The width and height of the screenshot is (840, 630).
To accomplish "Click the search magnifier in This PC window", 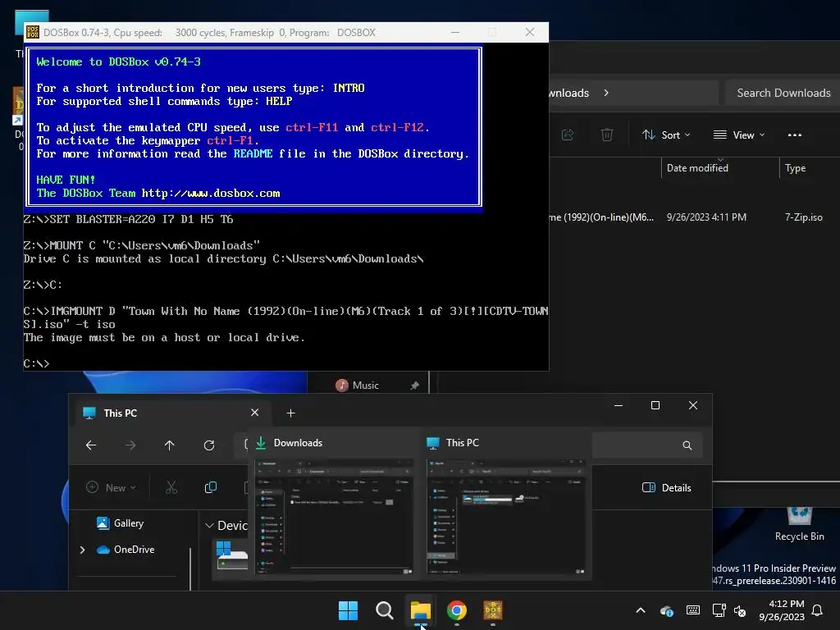I will pyautogui.click(x=687, y=445).
